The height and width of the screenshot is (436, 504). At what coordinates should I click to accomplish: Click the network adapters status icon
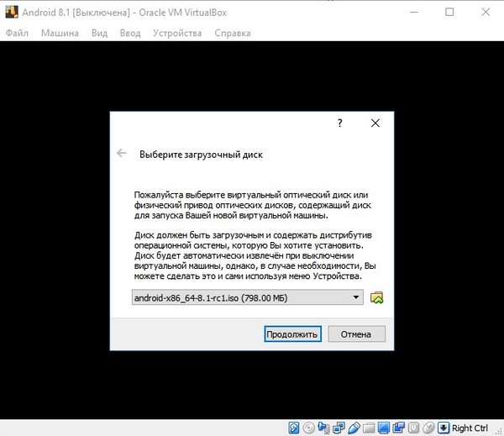(339, 428)
